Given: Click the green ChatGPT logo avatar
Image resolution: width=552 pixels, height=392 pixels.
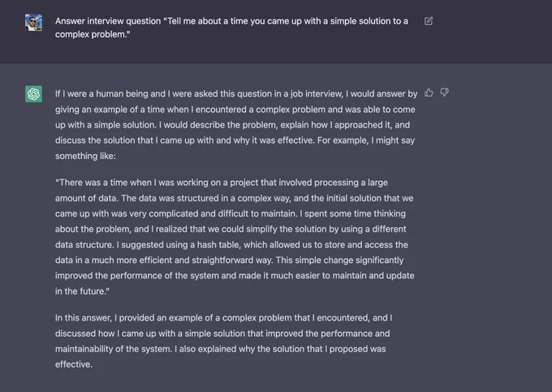Looking at the screenshot, I should click(33, 94).
